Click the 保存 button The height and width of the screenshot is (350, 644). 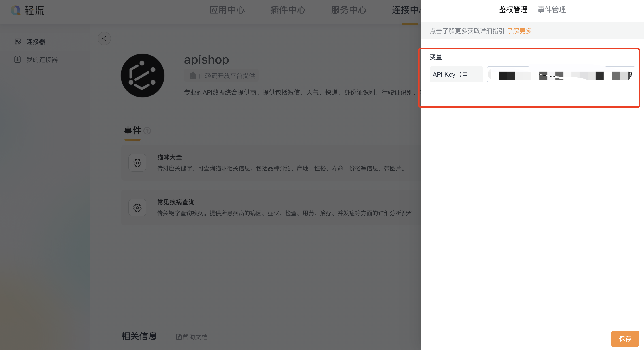[x=625, y=339]
